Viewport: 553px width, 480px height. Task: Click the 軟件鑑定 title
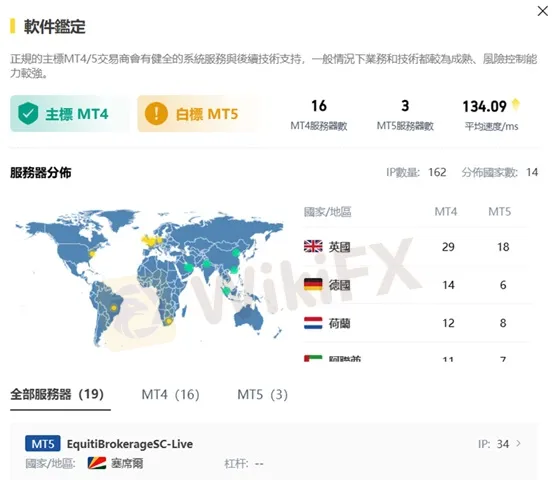(x=55, y=26)
